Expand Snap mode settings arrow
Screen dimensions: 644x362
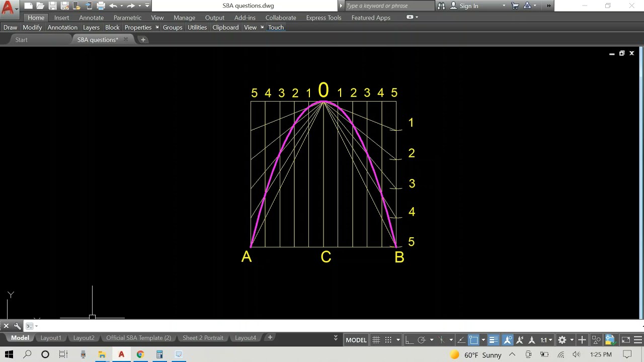pos(398,340)
